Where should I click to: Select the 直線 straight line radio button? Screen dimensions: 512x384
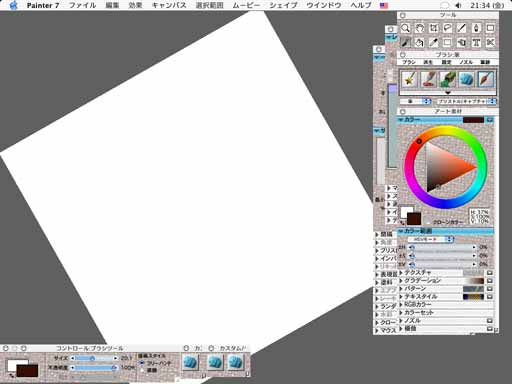pos(142,370)
